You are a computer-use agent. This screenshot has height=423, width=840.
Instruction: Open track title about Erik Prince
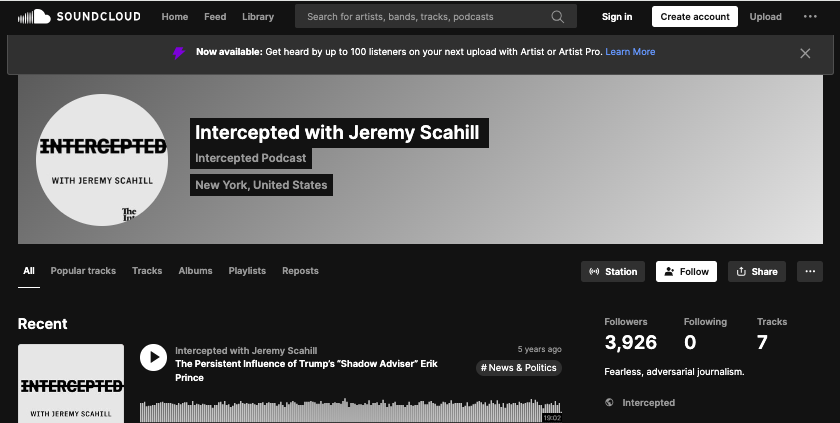point(306,371)
